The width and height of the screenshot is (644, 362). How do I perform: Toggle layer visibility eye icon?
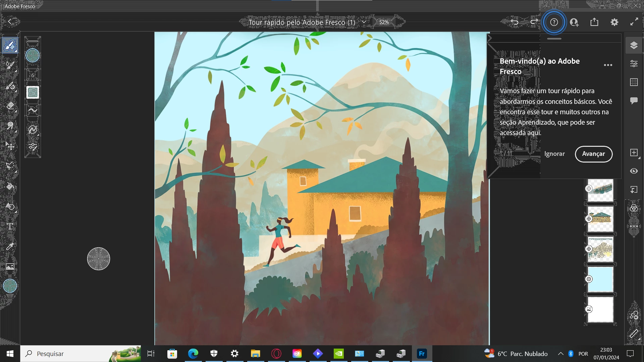coord(634,171)
